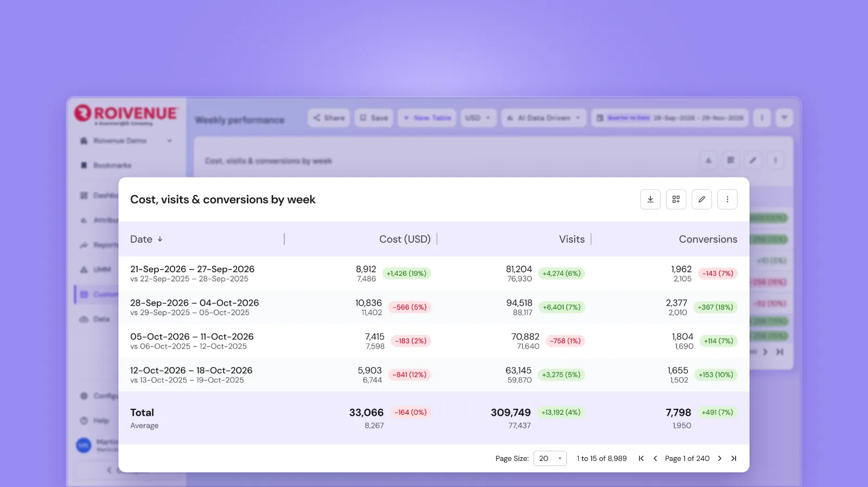Download the Cost, visits & conversions table
The width and height of the screenshot is (868, 487).
650,199
